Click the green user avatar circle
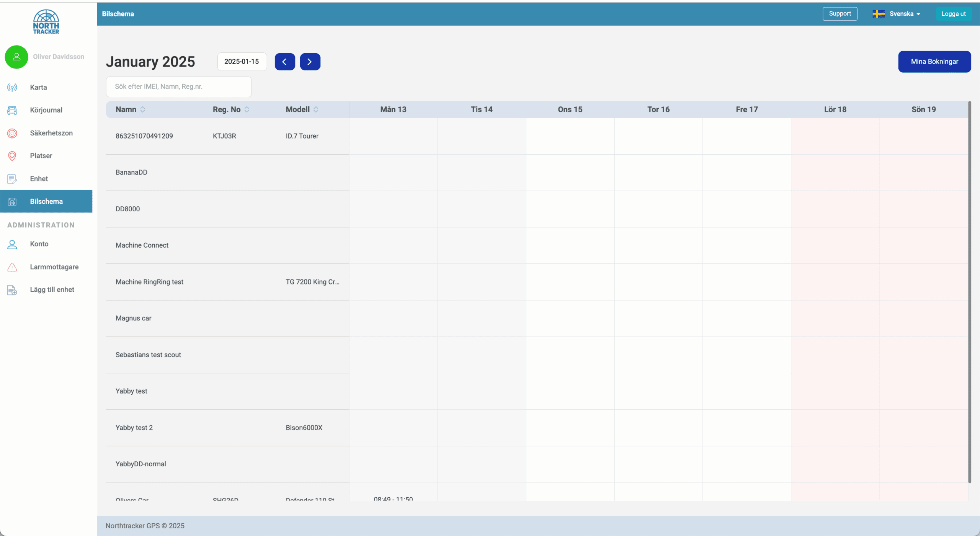The height and width of the screenshot is (536, 980). click(x=16, y=57)
